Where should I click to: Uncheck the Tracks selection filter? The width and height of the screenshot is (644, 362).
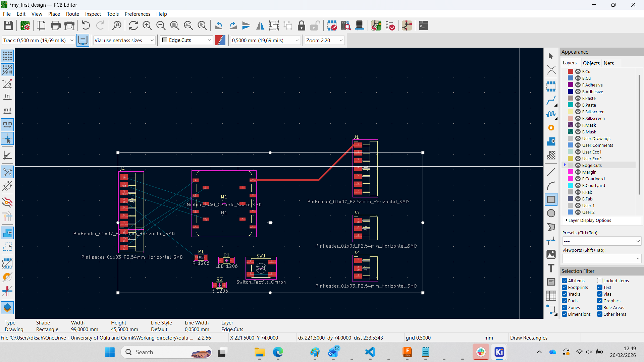coord(565,294)
